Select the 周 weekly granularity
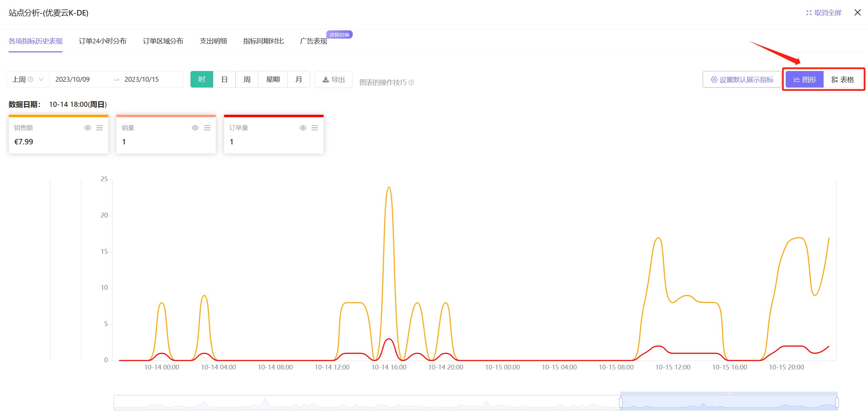Viewport: 868px width, 415px height. [247, 80]
